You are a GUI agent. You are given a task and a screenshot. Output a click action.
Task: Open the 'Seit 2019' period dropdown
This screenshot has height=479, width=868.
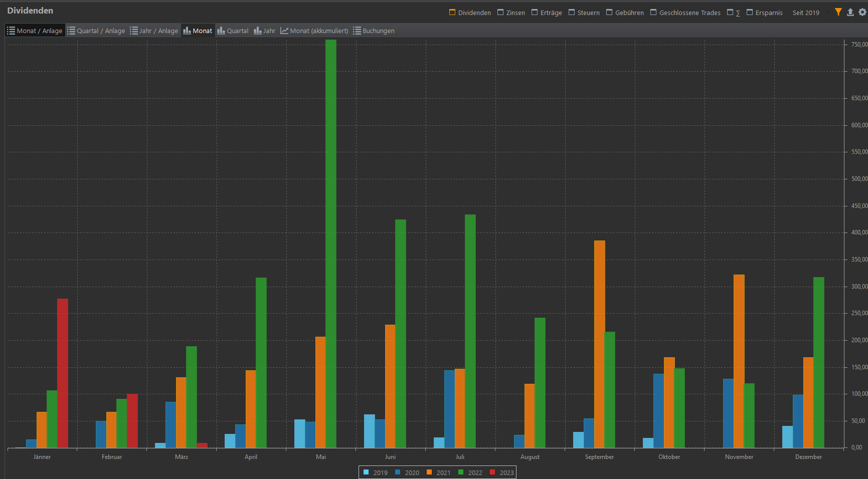[x=805, y=13]
